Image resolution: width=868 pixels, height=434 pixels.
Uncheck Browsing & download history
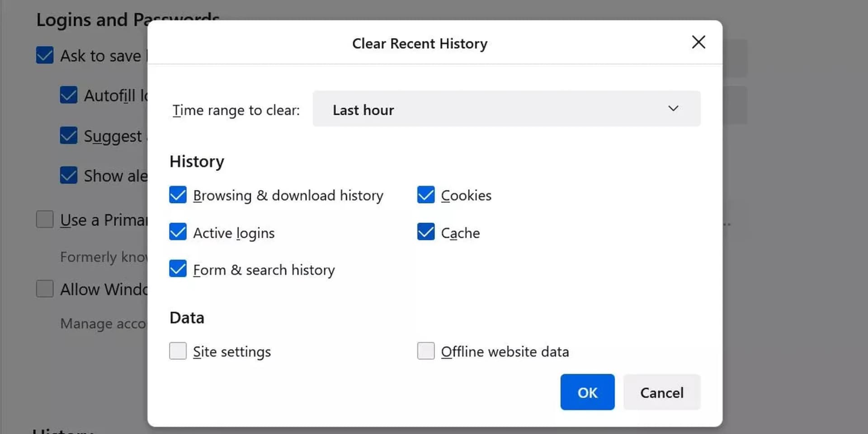click(x=178, y=195)
